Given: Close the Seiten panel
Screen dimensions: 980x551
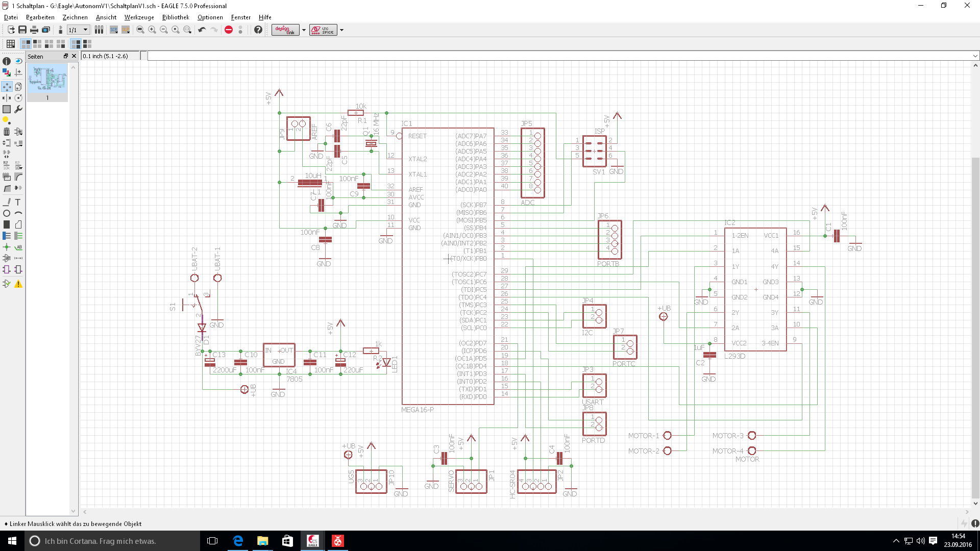Looking at the screenshot, I should 74,56.
